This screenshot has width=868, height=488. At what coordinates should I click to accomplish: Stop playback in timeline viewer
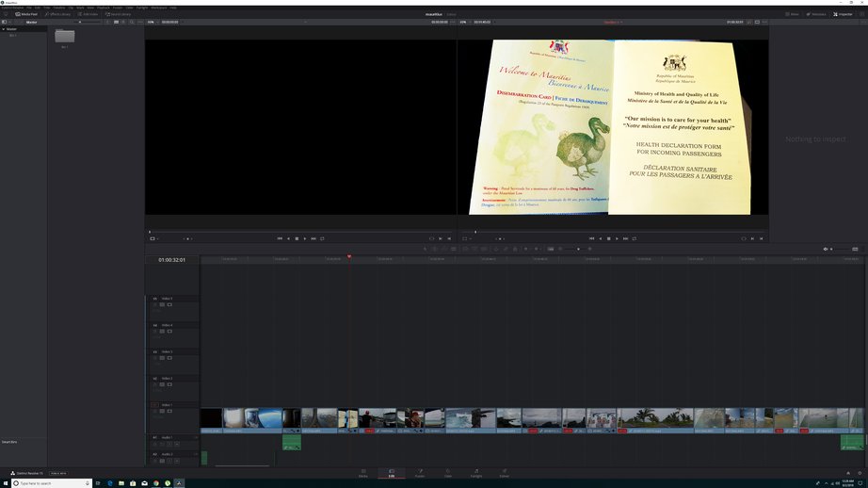[608, 238]
